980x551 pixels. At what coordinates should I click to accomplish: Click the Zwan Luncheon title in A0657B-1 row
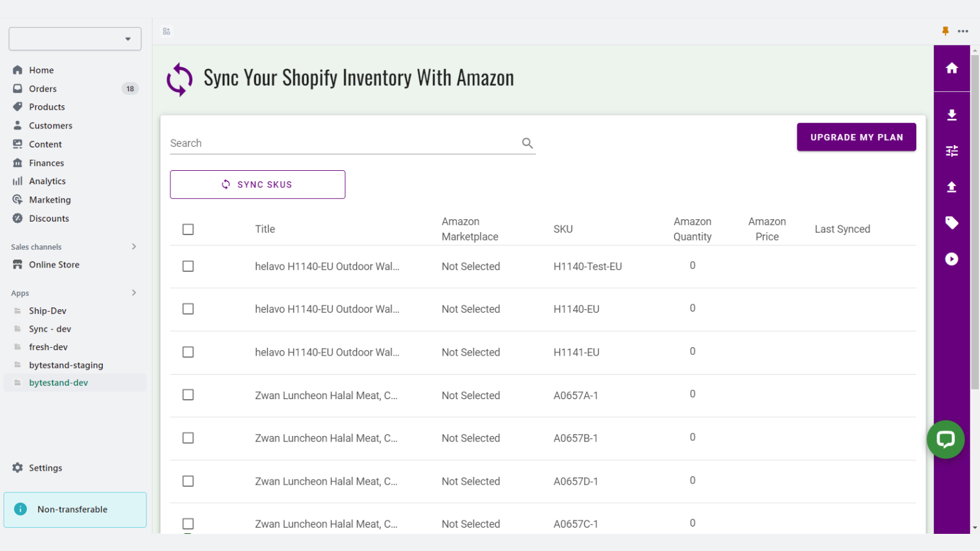coord(326,438)
